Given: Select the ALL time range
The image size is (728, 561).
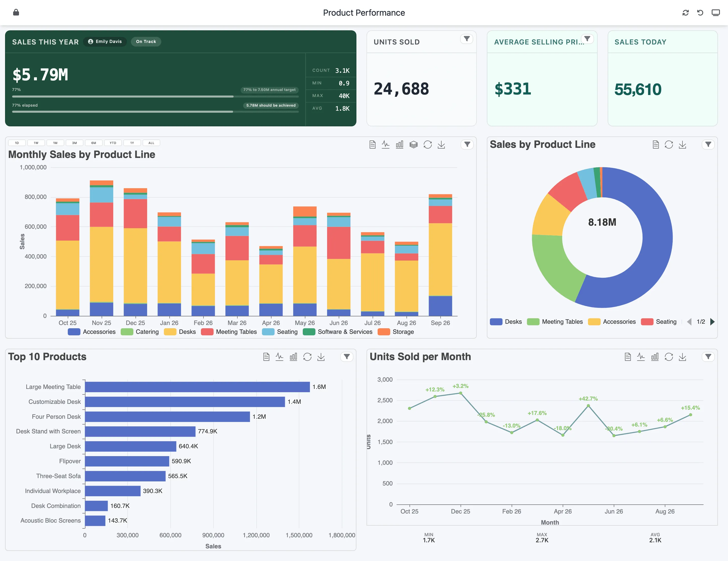Looking at the screenshot, I should [x=151, y=143].
